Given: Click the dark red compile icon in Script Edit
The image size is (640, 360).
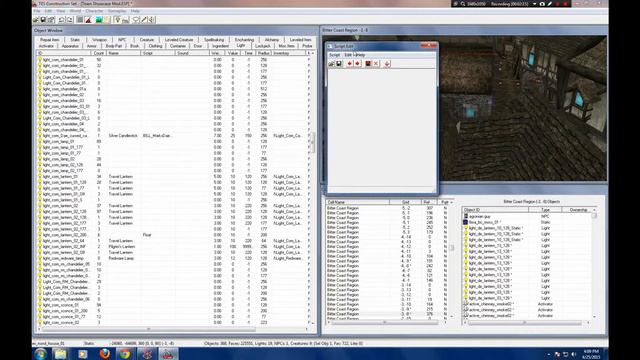Looking at the screenshot, I should [x=368, y=64].
